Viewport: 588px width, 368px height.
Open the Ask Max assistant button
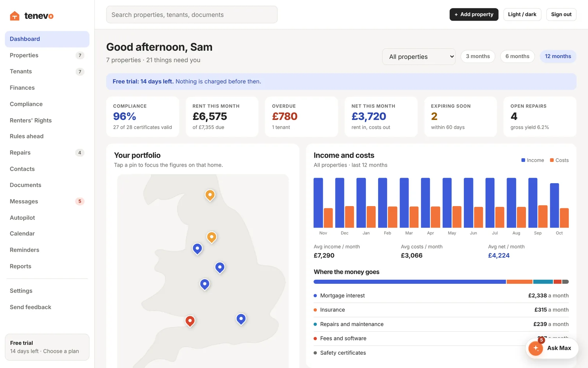pyautogui.click(x=552, y=348)
